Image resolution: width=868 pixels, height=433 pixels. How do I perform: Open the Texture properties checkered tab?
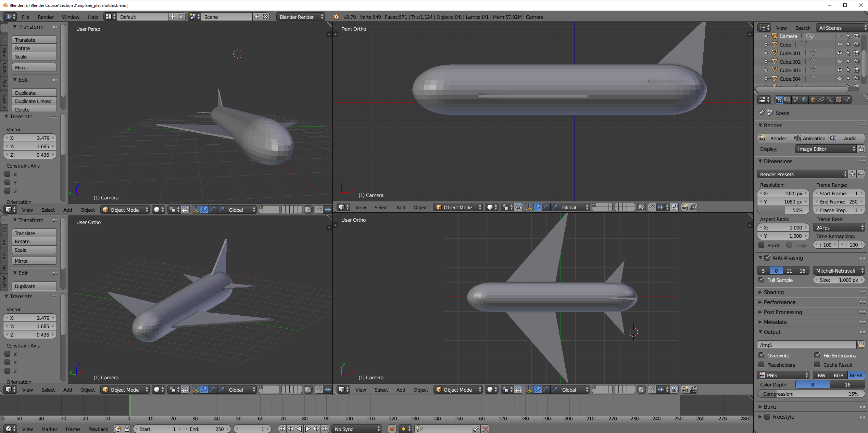(x=838, y=100)
